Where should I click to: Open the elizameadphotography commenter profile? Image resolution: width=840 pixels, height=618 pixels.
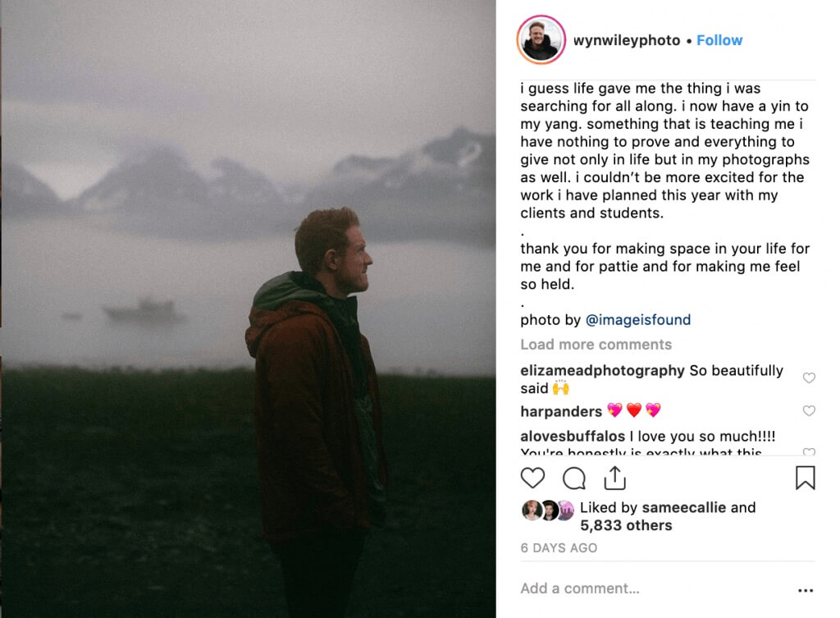602,370
